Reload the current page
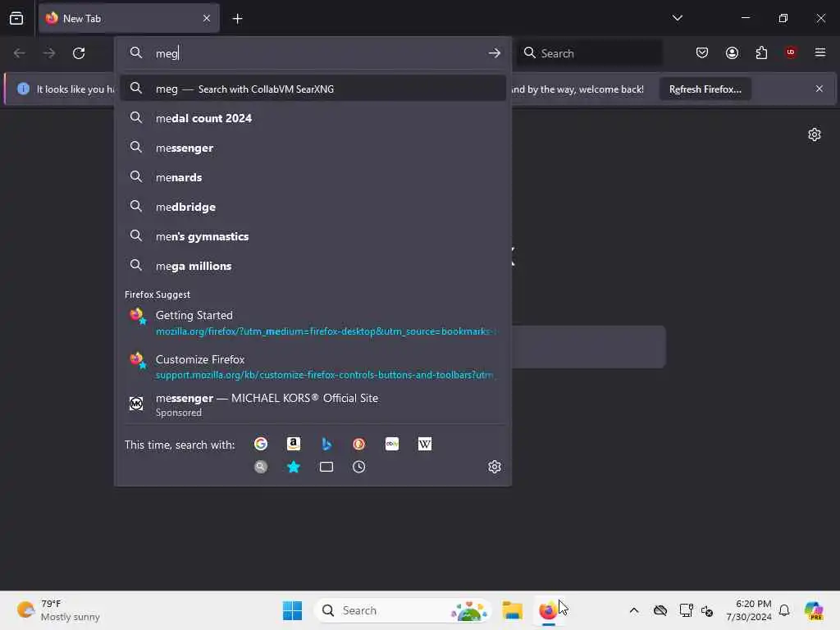 tap(79, 53)
